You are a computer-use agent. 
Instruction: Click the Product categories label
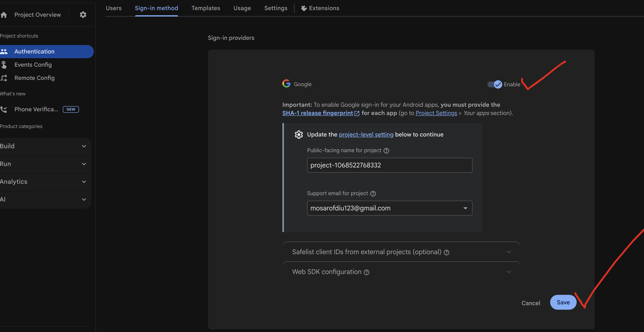21,126
